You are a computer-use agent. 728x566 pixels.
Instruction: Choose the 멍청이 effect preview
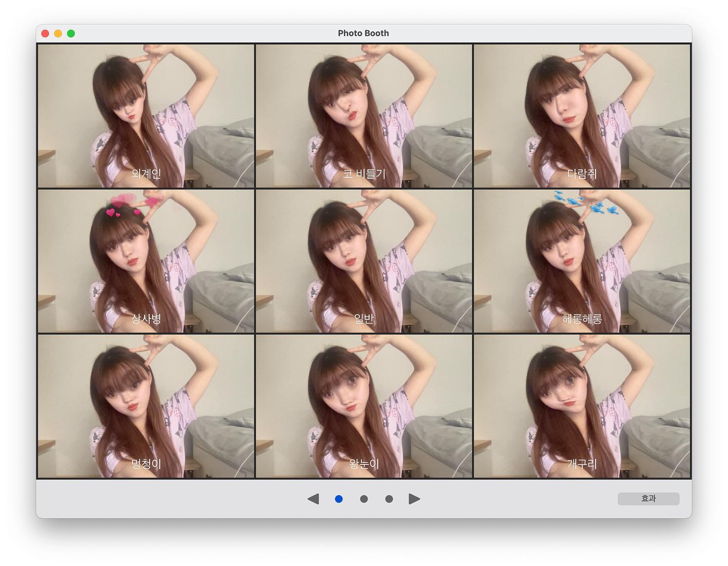point(146,406)
